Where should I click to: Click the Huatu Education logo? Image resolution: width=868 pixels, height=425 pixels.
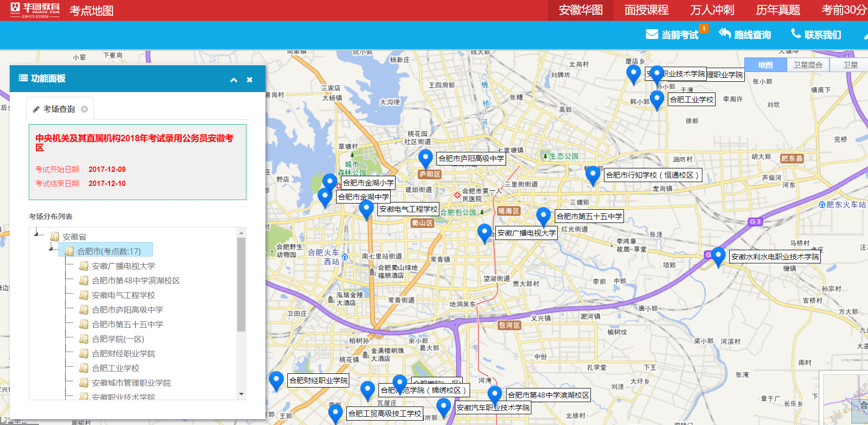tap(35, 10)
